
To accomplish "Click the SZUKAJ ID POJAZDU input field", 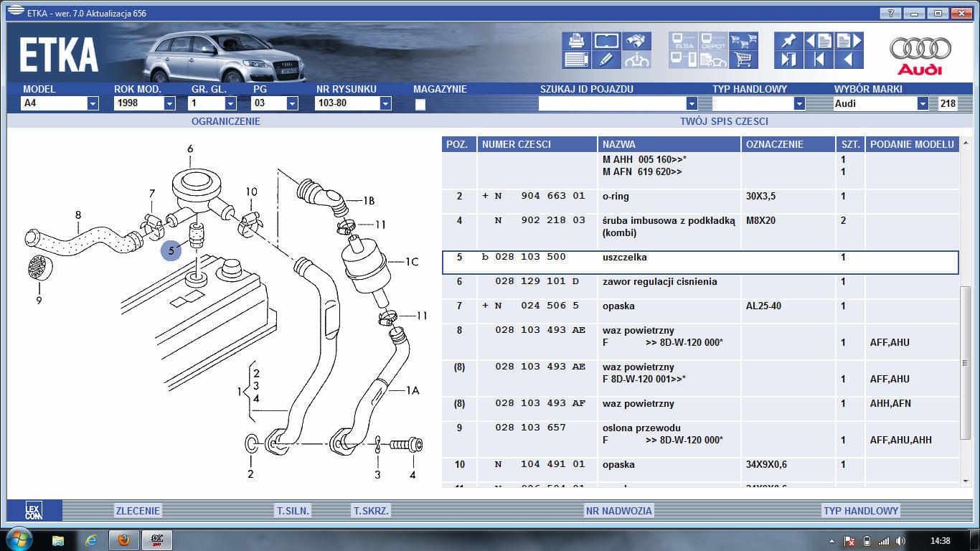I will [612, 104].
